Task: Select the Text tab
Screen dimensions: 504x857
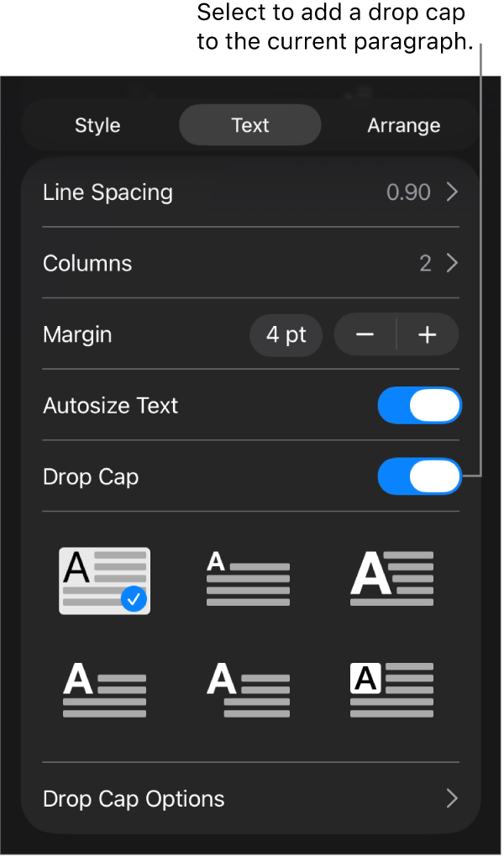Action: 249,124
